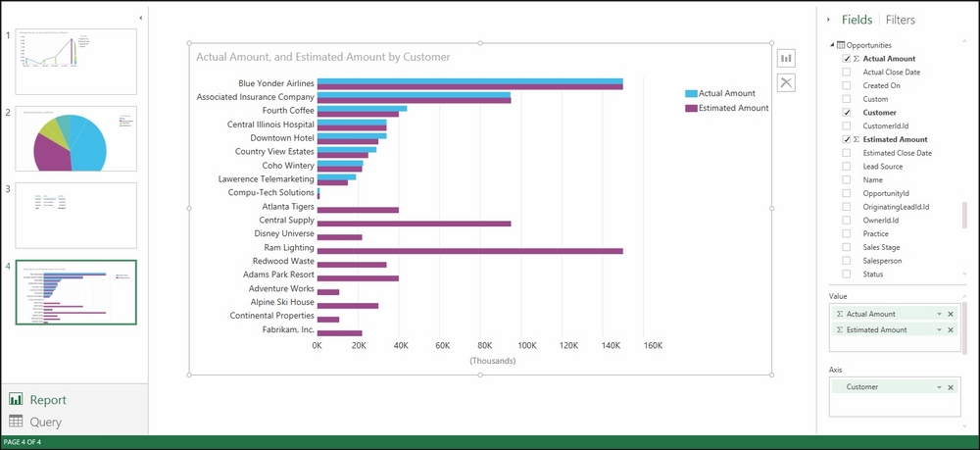The image size is (980, 450).
Task: Click the Name field label
Action: [872, 180]
